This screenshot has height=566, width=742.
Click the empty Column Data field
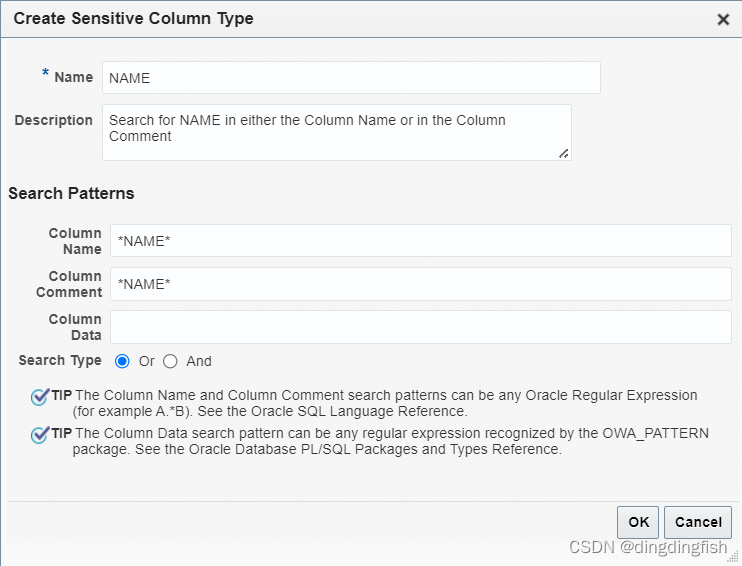(420, 327)
